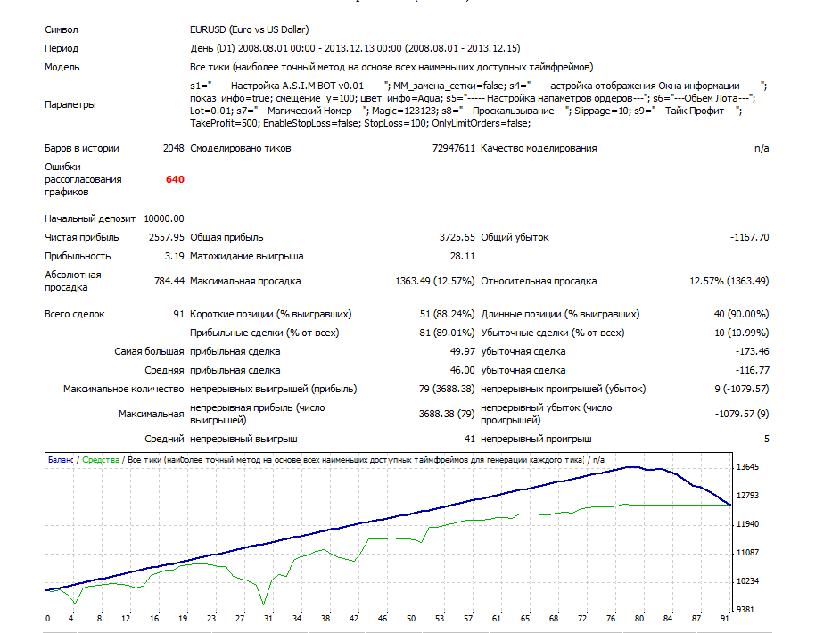The height and width of the screenshot is (633, 840).
Task: Select the "Символ" row label
Action: coord(61,29)
